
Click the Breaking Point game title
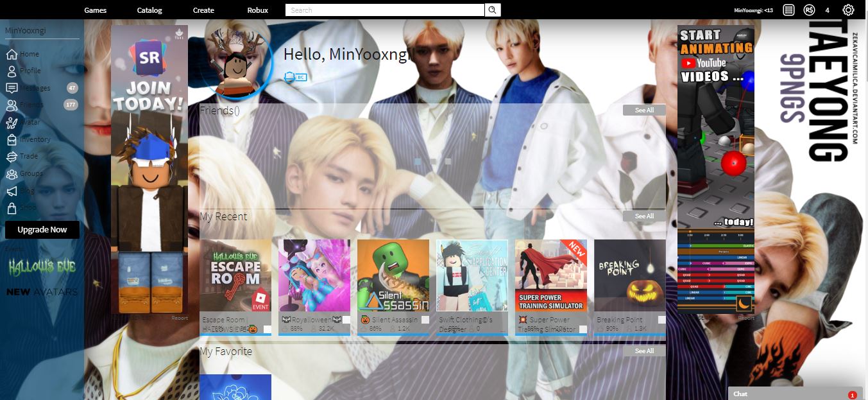pyautogui.click(x=619, y=320)
